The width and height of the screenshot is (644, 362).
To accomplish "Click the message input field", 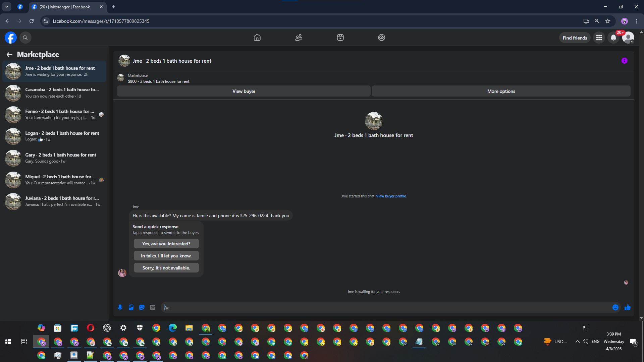I will click(386, 307).
